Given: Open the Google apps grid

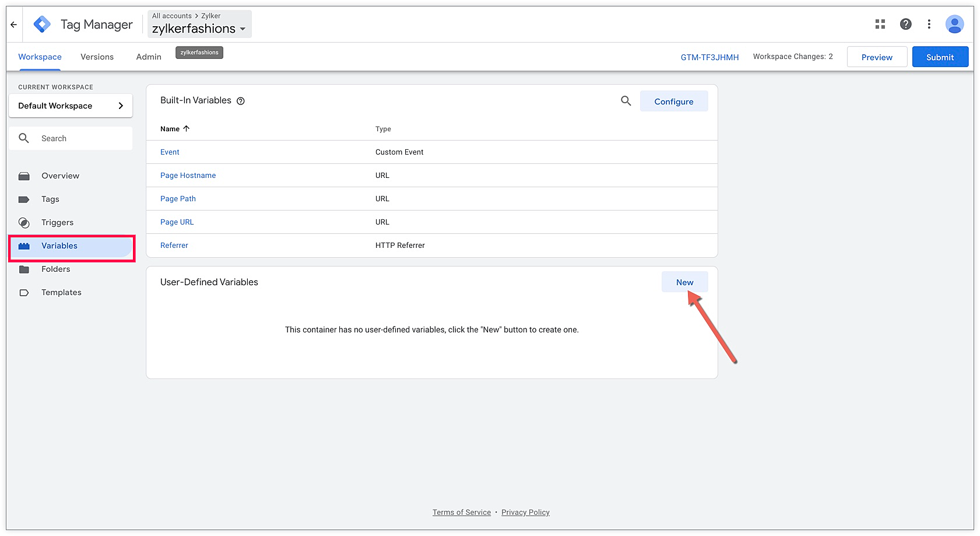Looking at the screenshot, I should [x=880, y=24].
